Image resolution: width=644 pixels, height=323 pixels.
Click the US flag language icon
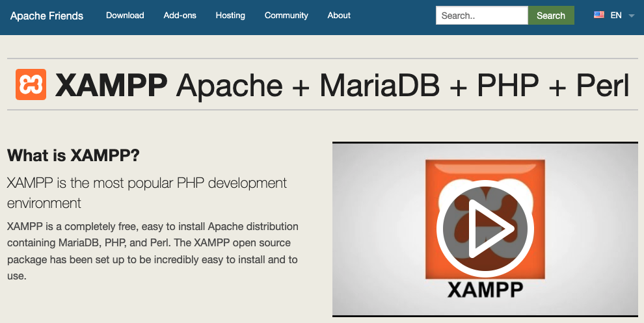click(599, 15)
